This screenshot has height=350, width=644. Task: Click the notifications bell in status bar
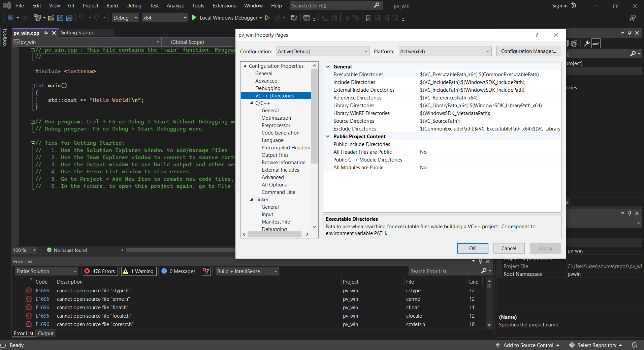[x=634, y=345]
